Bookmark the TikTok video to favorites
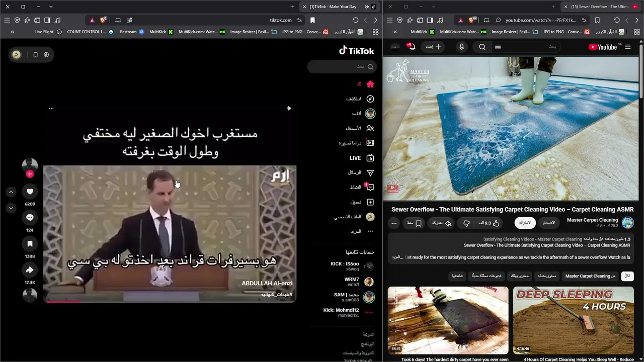This screenshot has width=644, height=362. click(x=30, y=244)
